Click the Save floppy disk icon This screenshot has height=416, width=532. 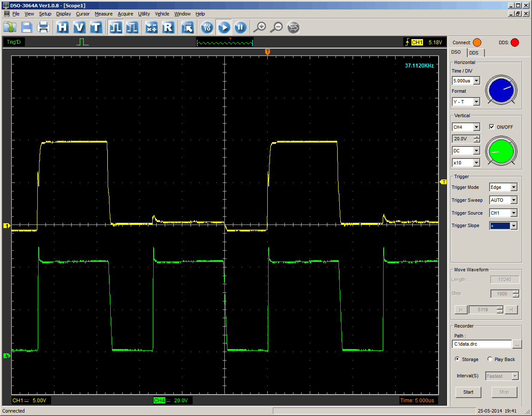pos(27,27)
